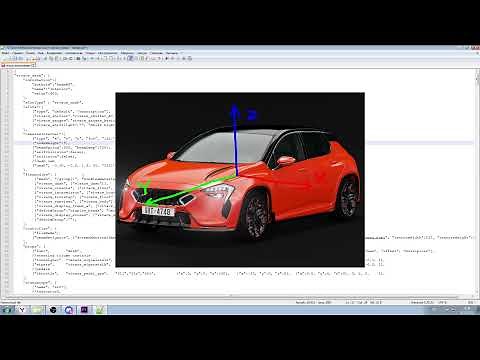The width and height of the screenshot is (480, 360).
Task: Click the line ending status bar field
Action: click(x=422, y=302)
